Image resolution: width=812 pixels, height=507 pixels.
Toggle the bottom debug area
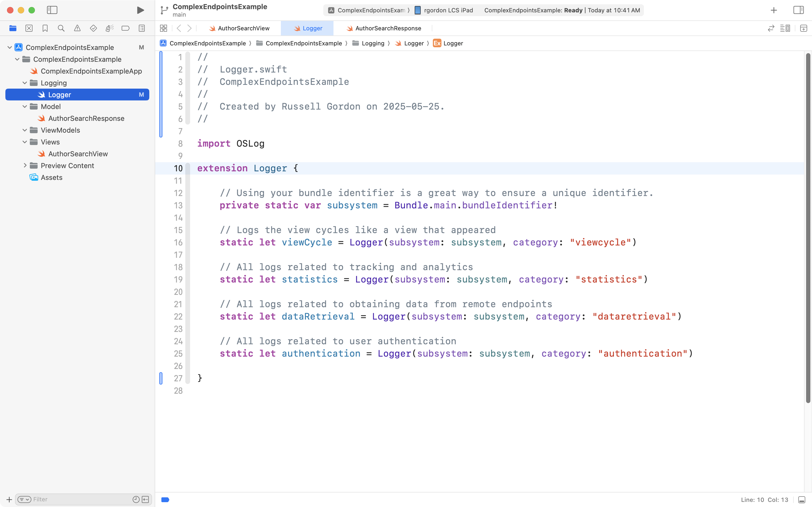[802, 500]
